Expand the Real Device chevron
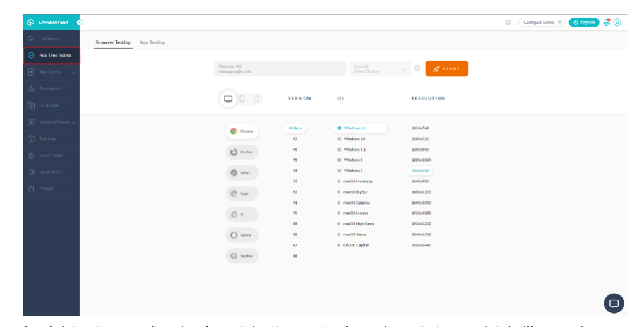The image size is (644, 327). pos(73,73)
